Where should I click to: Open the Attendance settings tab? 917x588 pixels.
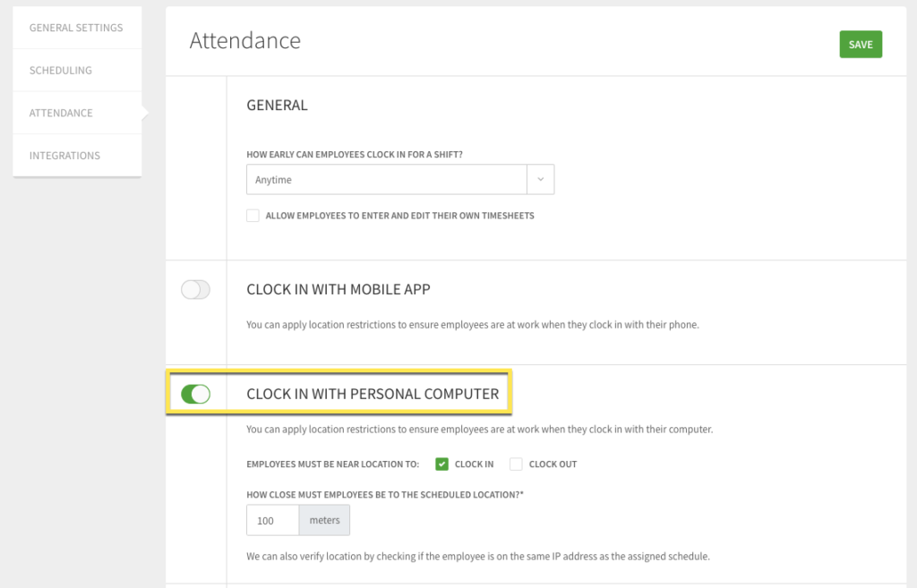(60, 113)
